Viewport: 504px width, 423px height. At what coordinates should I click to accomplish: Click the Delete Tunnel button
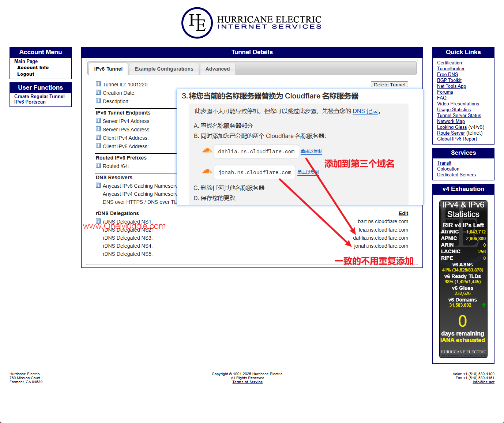coord(390,84)
